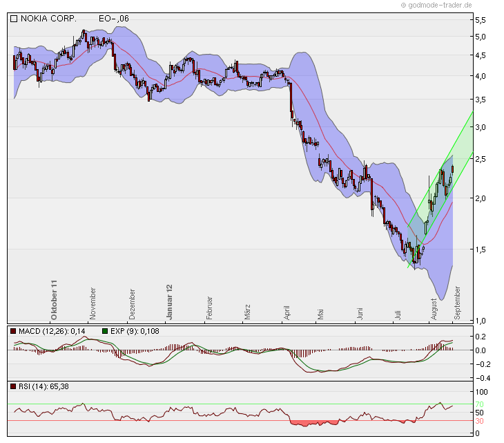504x443 pixels.
Task: Click the 3,0 price axis value
Action: [x=481, y=127]
